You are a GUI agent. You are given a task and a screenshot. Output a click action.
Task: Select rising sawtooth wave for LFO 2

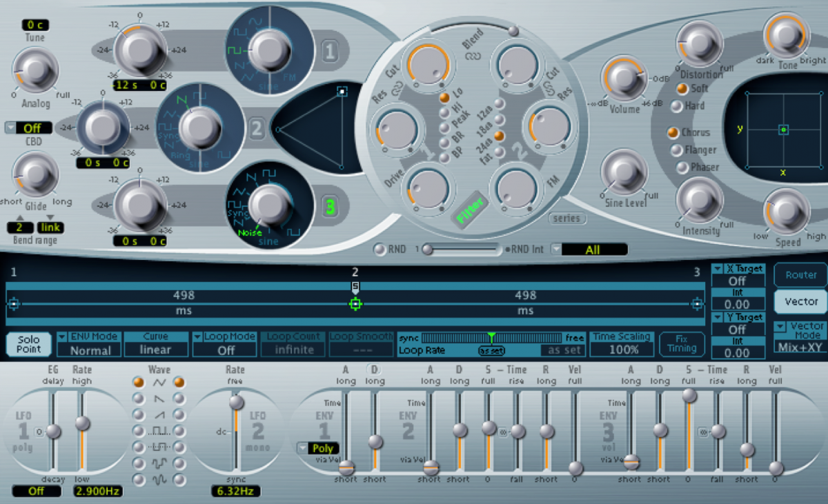pyautogui.click(x=179, y=414)
